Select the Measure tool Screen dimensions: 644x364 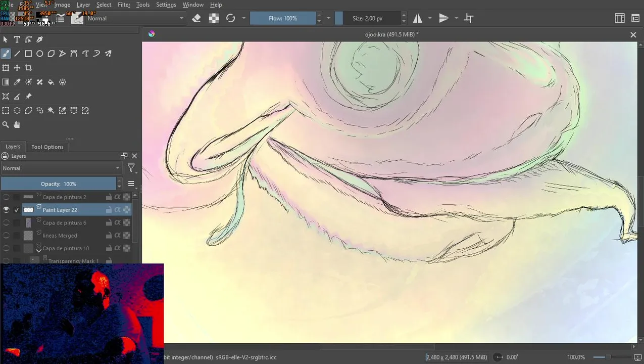click(x=17, y=96)
